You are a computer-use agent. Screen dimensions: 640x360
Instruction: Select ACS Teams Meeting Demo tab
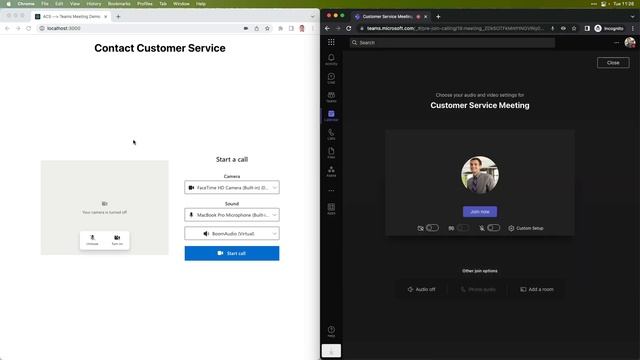(x=71, y=17)
